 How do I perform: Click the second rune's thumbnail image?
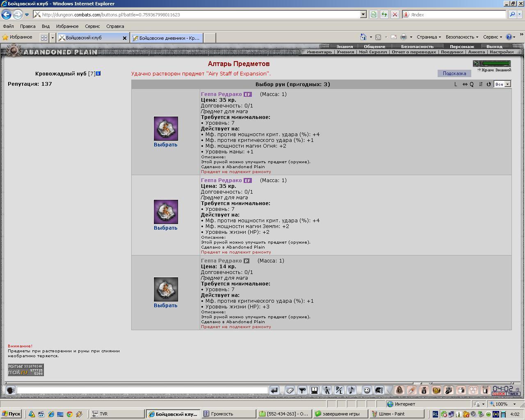coord(166,212)
